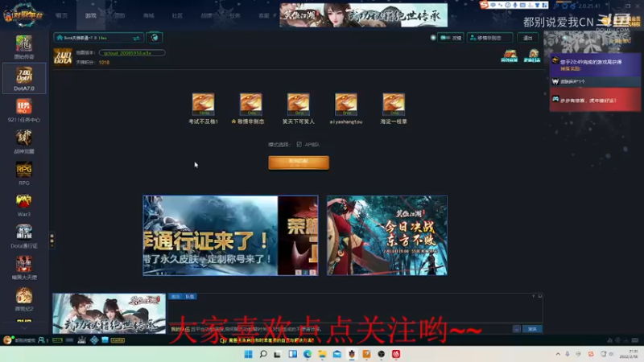The image size is (644, 362).
Task: Open the Mail app from taskbar
Action: click(x=336, y=354)
